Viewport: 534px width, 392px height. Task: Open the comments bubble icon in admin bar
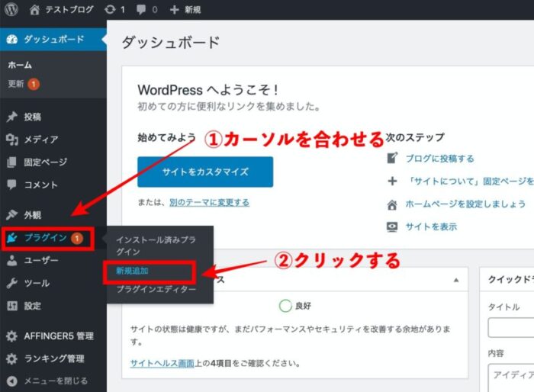click(x=141, y=10)
